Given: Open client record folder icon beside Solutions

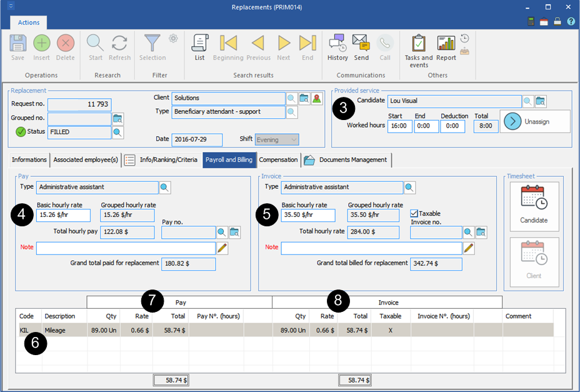Looking at the screenshot, I should [304, 99].
